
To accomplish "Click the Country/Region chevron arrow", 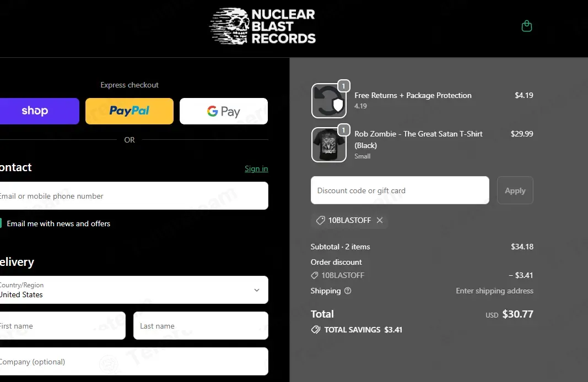I will (x=256, y=290).
